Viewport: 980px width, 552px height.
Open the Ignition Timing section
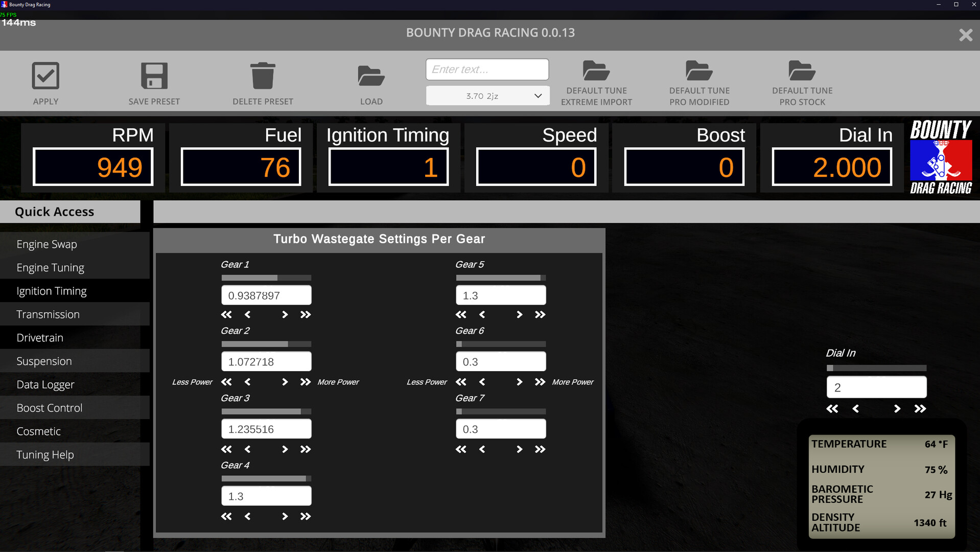pos(51,291)
